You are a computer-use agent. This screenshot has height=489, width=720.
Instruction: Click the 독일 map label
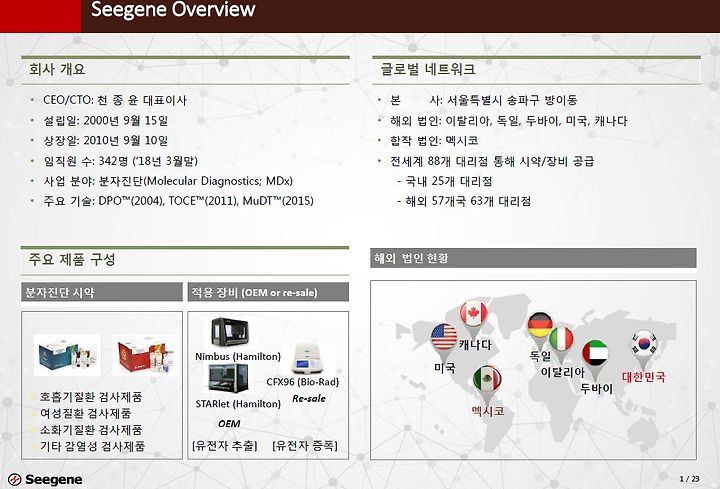pos(540,356)
